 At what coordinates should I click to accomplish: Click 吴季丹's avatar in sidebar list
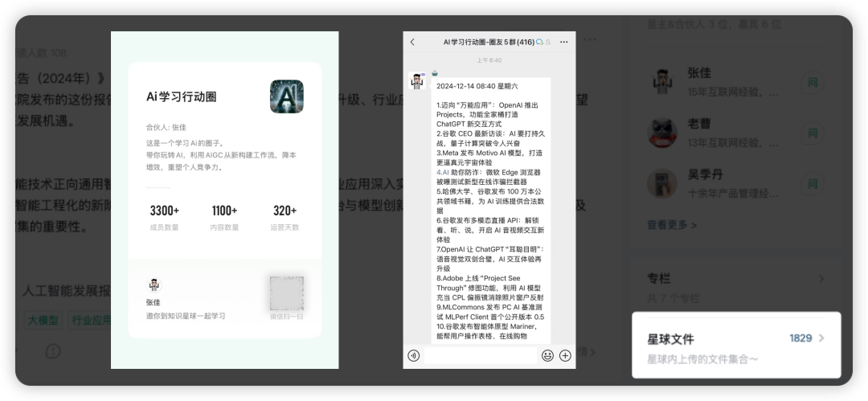click(662, 183)
